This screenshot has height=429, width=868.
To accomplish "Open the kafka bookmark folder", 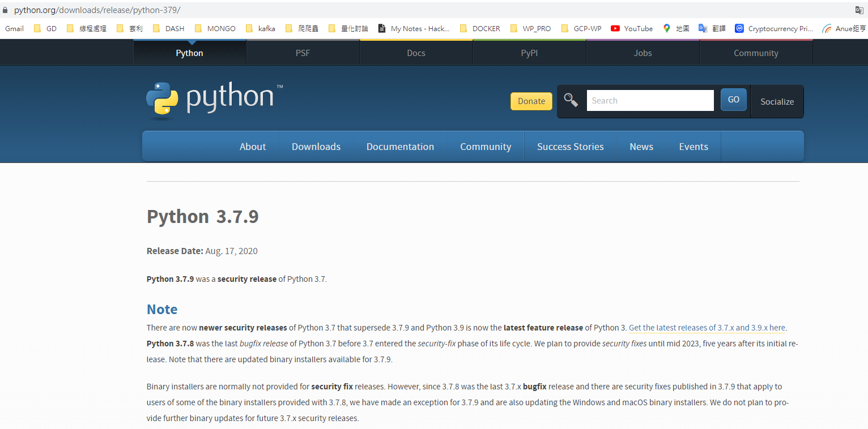I will click(261, 28).
